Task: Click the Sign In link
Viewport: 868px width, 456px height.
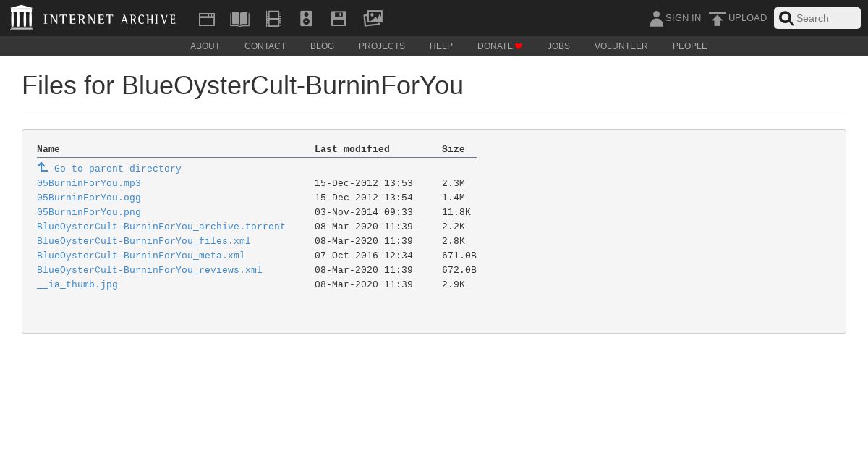Action: pos(683,18)
